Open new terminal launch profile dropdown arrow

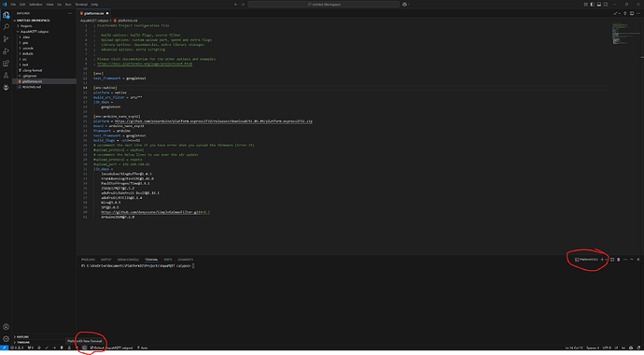pyautogui.click(x=607, y=260)
